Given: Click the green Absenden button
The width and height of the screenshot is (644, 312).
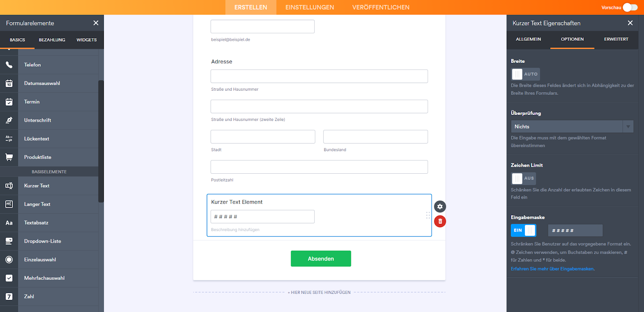Looking at the screenshot, I should pyautogui.click(x=321, y=259).
